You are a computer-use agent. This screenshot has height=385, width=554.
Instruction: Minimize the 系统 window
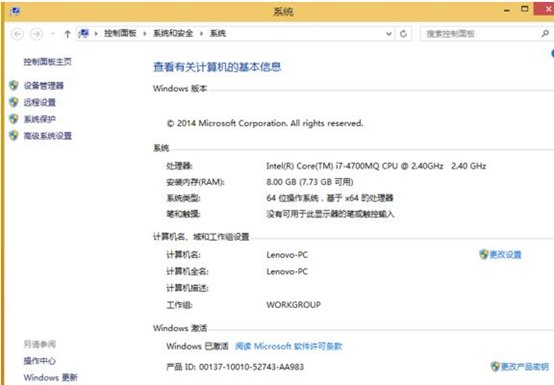pos(507,11)
